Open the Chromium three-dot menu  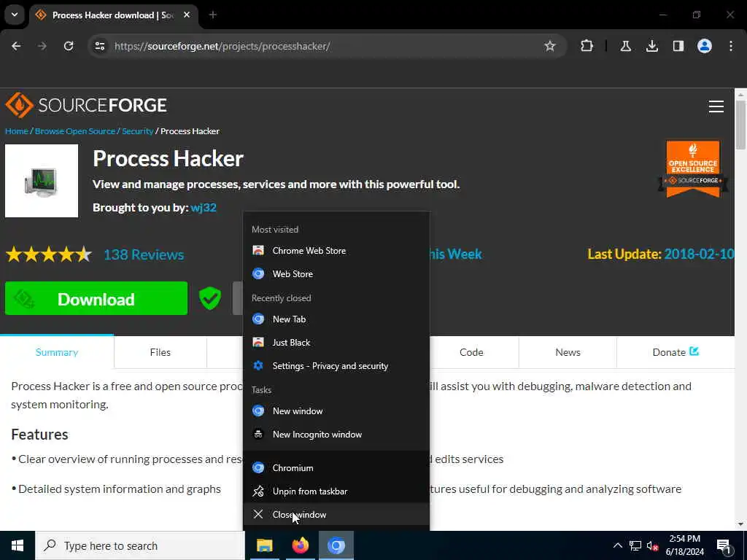[730, 46]
